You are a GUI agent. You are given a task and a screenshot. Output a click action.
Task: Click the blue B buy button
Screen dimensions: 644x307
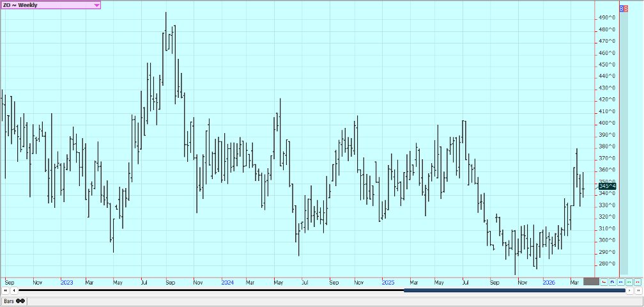pos(623,8)
